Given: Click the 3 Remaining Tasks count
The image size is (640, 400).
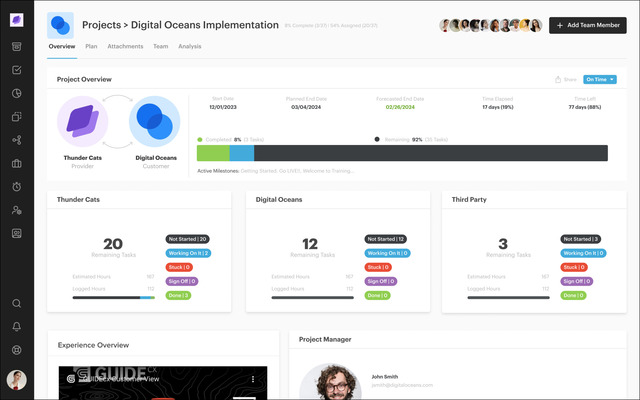Looking at the screenshot, I should pos(503,244).
